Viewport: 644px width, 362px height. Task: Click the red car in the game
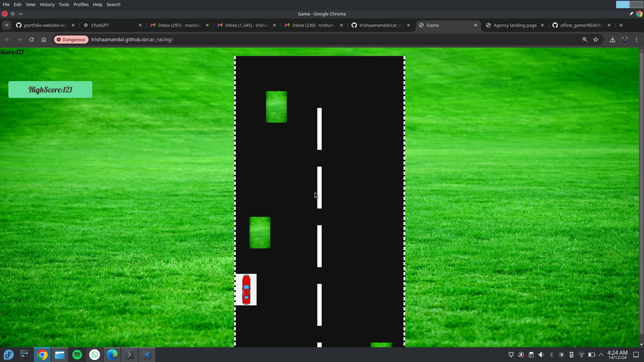(x=246, y=290)
